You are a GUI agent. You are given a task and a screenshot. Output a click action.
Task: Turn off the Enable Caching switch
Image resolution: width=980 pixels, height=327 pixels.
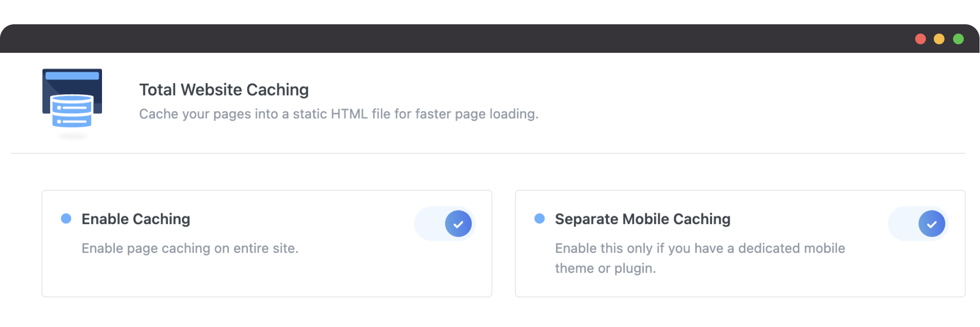click(445, 224)
